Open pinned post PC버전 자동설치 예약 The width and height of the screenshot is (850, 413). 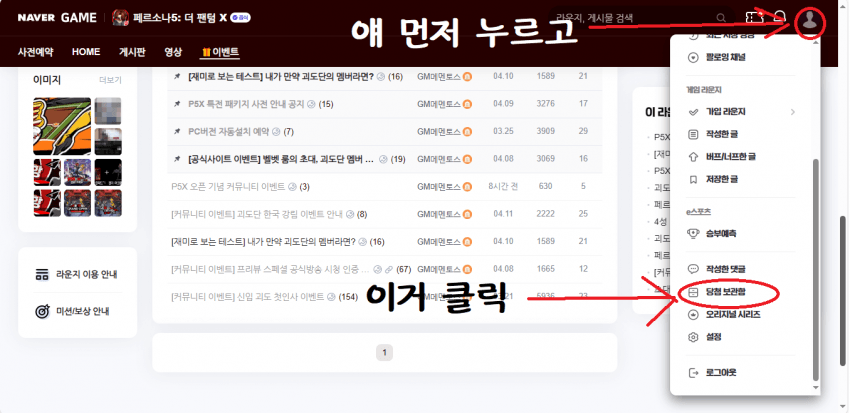point(228,132)
